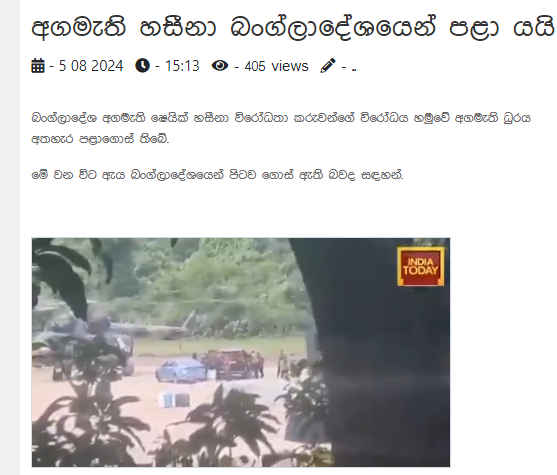Click the red vehicle in the photo
The width and height of the screenshot is (557, 475).
click(x=233, y=363)
